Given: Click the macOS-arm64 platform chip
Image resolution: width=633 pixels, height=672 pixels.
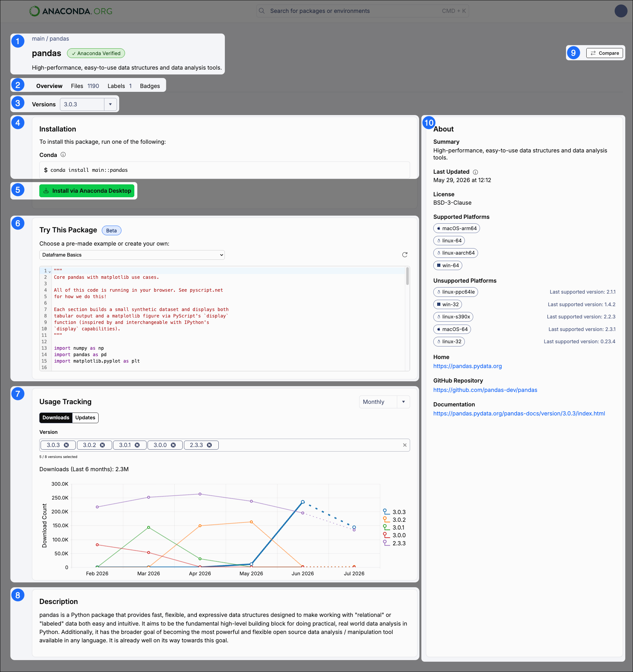Looking at the screenshot, I should (x=456, y=229).
